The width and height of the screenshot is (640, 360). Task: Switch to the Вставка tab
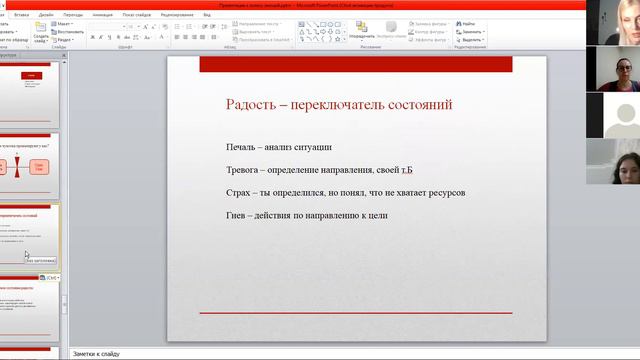tap(22, 15)
